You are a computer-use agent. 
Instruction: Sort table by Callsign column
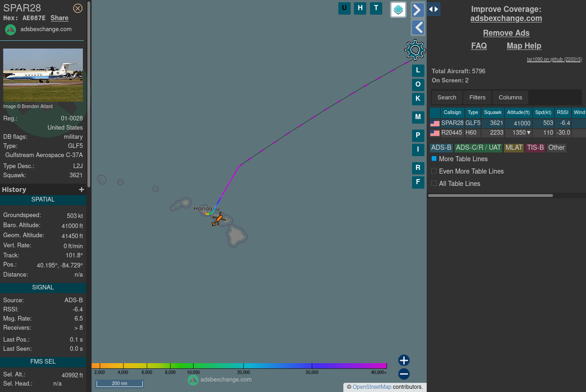coord(452,113)
